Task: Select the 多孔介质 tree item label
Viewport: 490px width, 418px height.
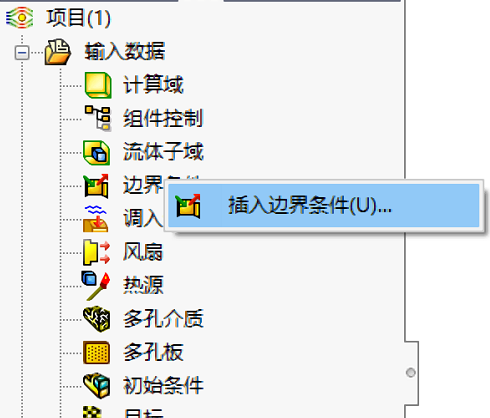Action: (163, 318)
